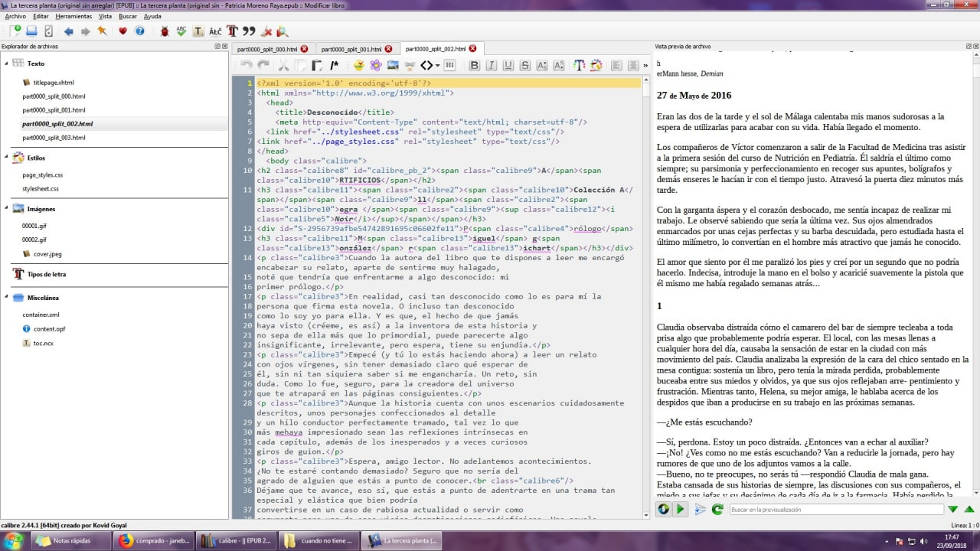Screen dimensions: 980x551
Task: Open stylesheet.css in the file explorer
Action: click(42, 188)
